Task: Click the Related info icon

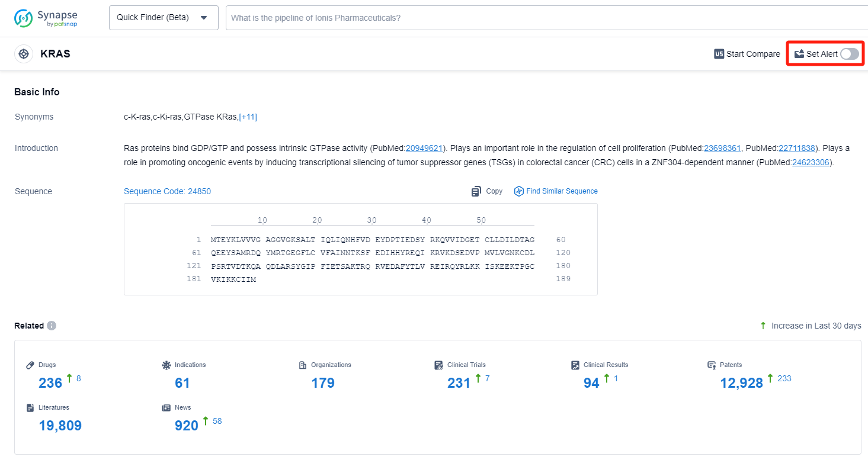Action: click(52, 326)
